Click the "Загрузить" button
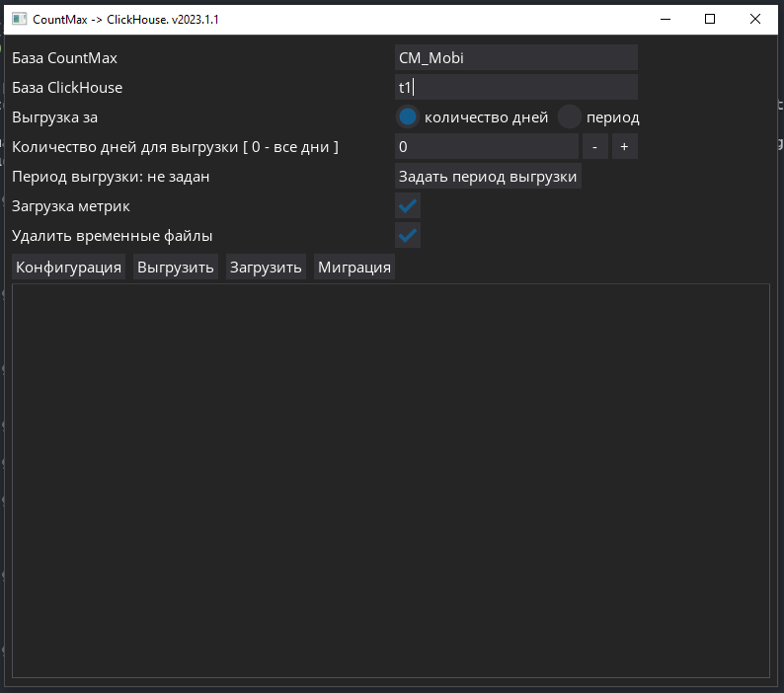784x693 pixels. pos(266,267)
